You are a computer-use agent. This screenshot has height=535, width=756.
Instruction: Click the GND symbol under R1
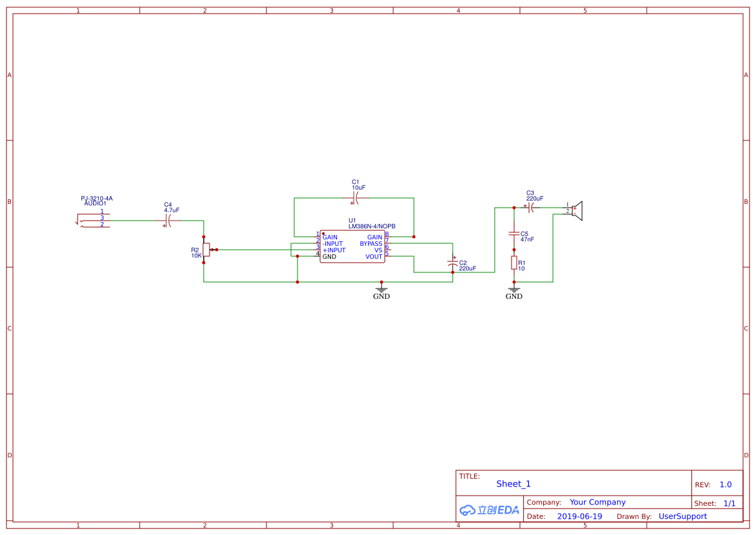click(514, 291)
